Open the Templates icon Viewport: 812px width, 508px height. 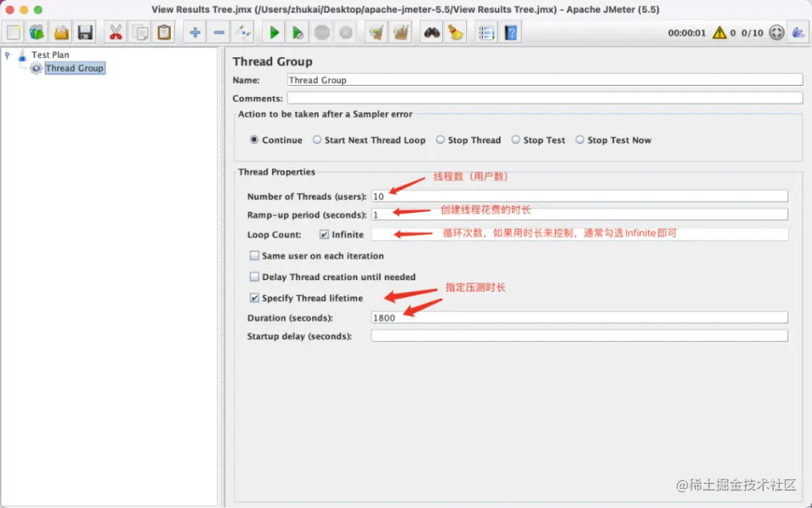[x=37, y=32]
